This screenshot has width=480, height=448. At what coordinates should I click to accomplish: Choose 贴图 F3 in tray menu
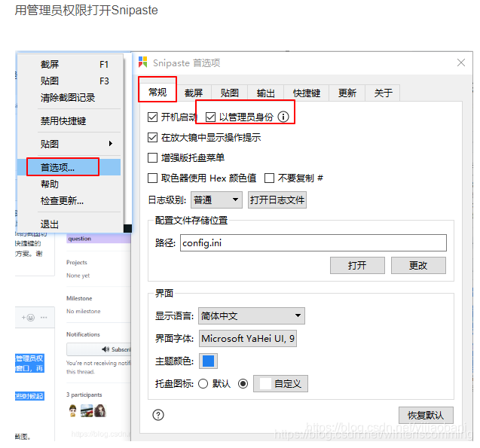(70, 81)
